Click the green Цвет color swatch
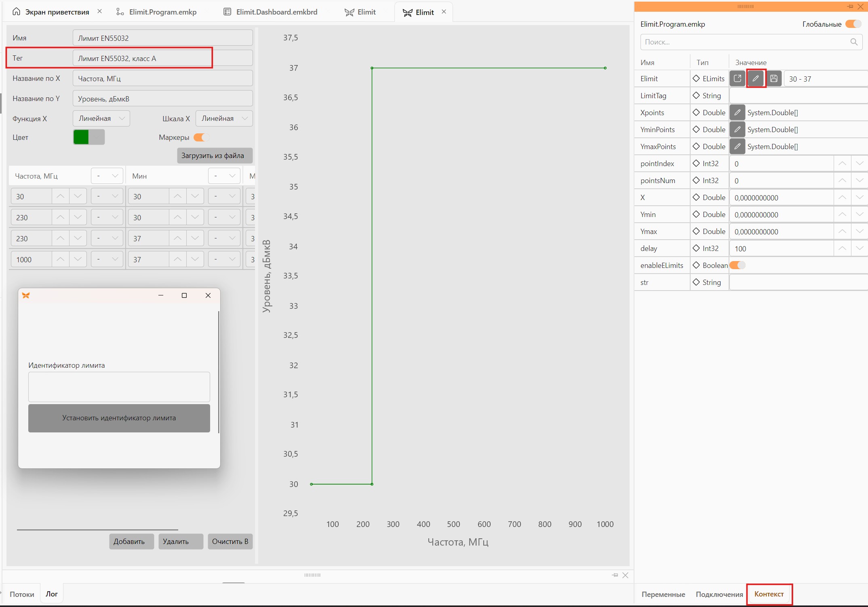 81,137
